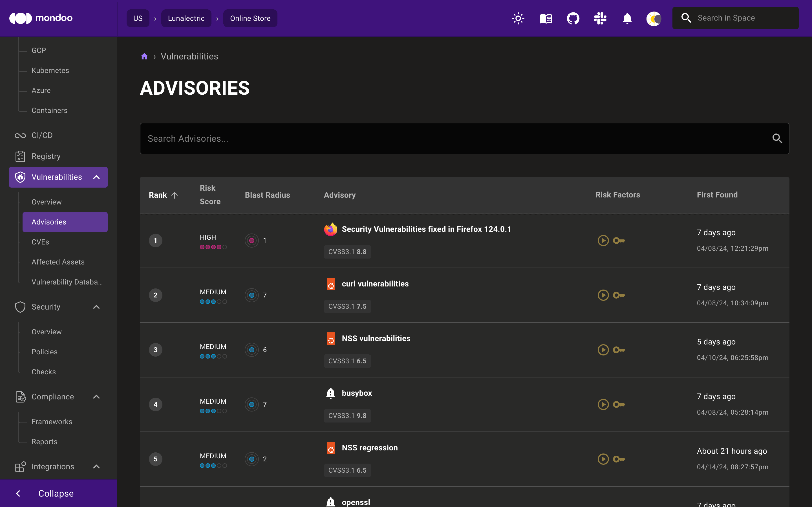Toggle light/dark theme with sun-moon icon
Image resolution: width=812 pixels, height=507 pixels.
click(654, 18)
